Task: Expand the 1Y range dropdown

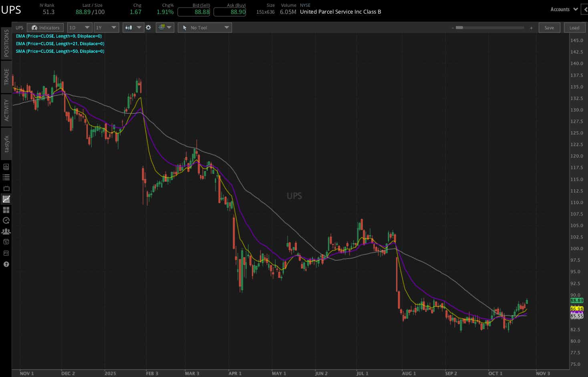Action: [106, 27]
